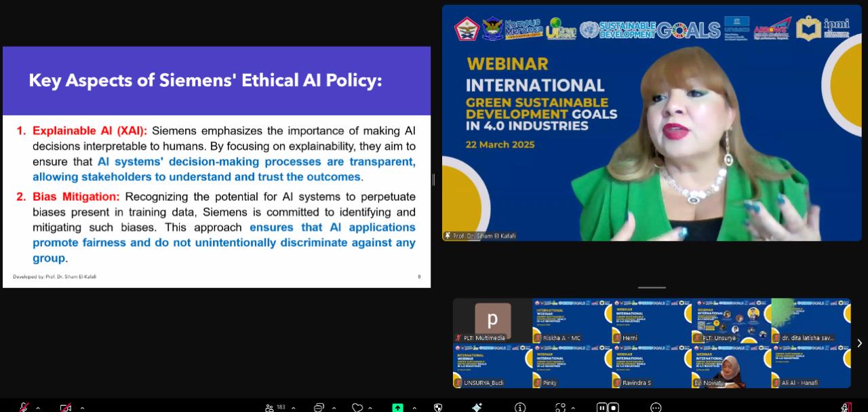Show meeting information icon
Image resolution: width=868 pixels, height=412 pixels.
[x=520, y=407]
